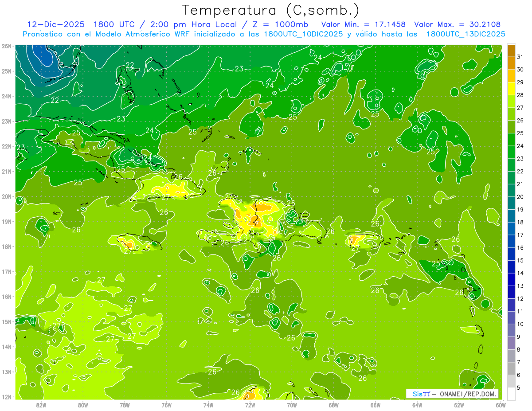
Task: Click the blue legend swatch between 16 and 17
Action: point(511,241)
